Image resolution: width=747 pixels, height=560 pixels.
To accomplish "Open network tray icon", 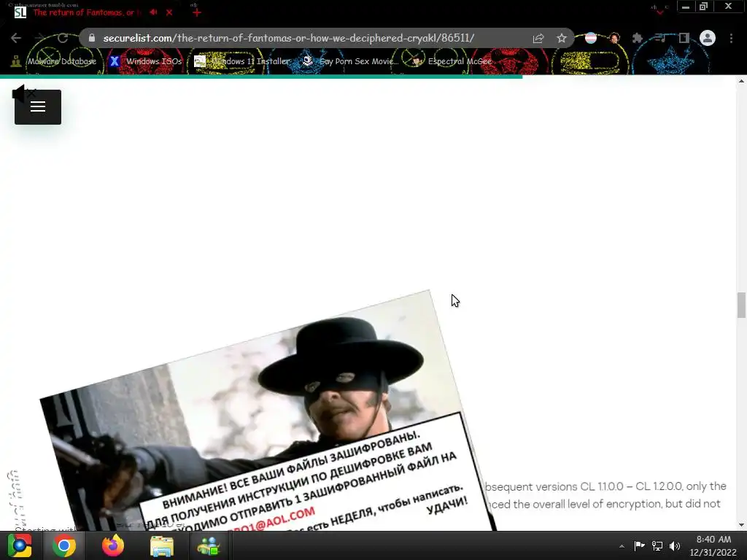I will [657, 545].
